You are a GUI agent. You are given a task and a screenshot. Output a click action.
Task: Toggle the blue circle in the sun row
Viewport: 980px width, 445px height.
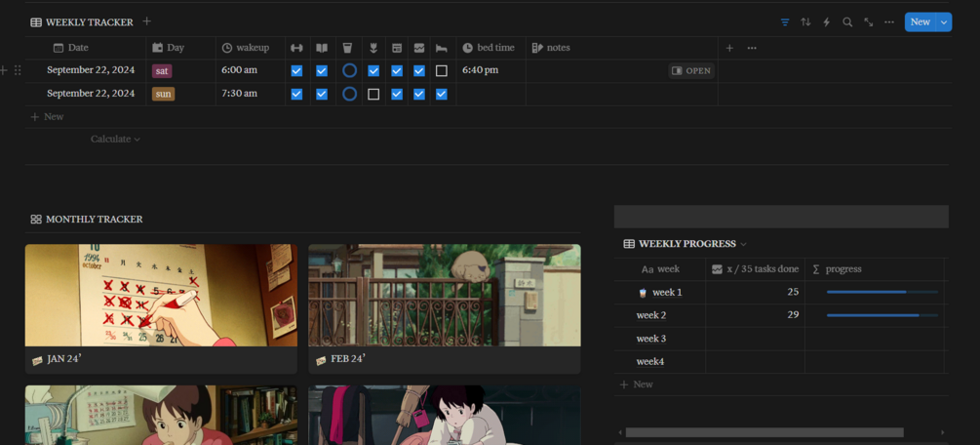click(x=350, y=94)
